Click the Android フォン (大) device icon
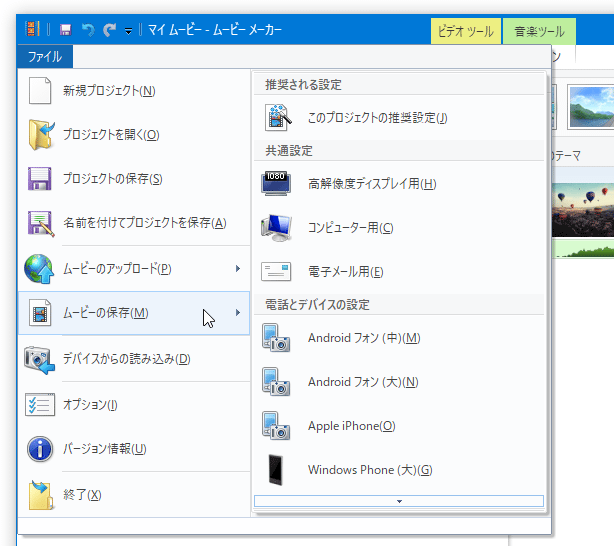 (276, 381)
